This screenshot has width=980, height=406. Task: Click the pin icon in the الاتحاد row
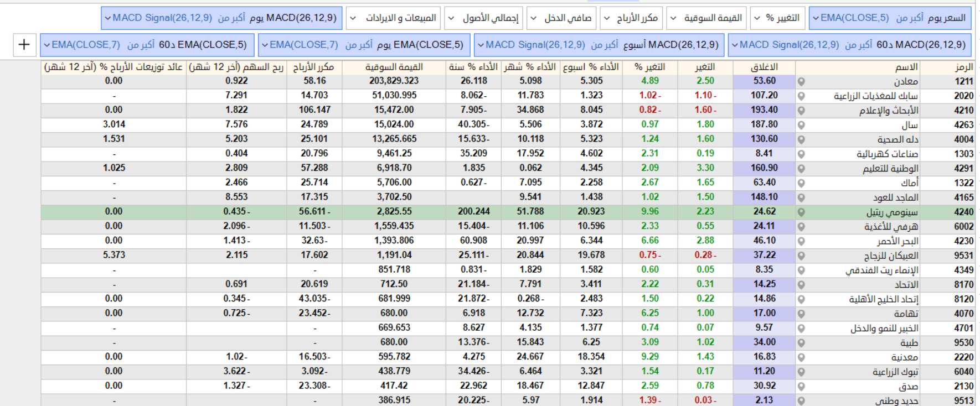(801, 284)
